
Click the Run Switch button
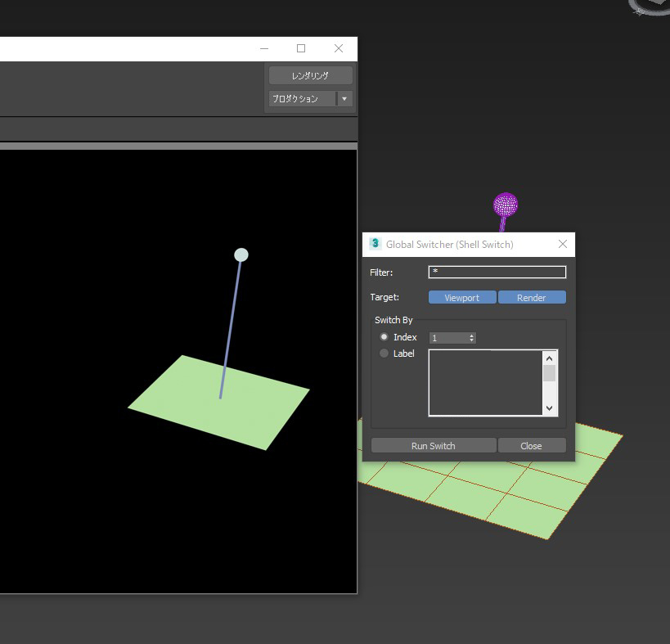click(433, 446)
